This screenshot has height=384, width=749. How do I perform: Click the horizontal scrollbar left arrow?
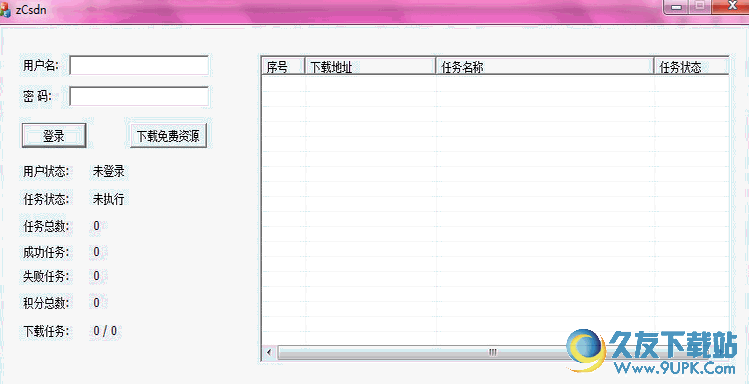pos(269,353)
